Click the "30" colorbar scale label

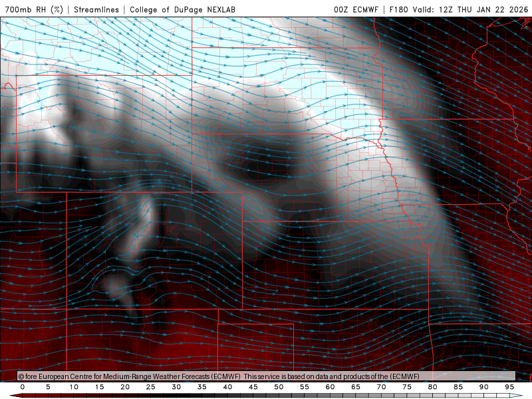tap(176, 387)
